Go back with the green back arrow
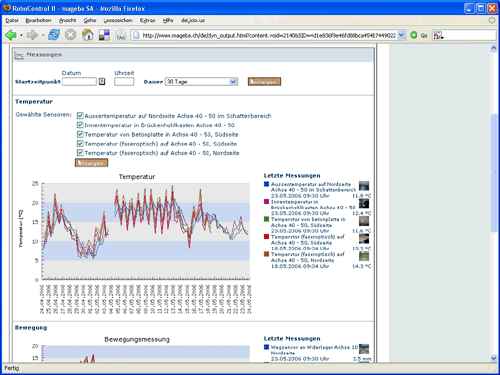 [x=11, y=35]
